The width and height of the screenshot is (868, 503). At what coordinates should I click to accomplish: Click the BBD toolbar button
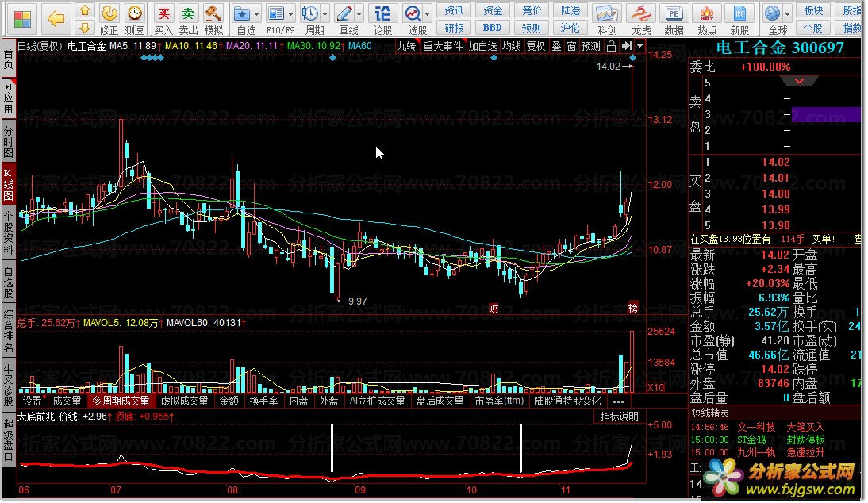[492, 28]
